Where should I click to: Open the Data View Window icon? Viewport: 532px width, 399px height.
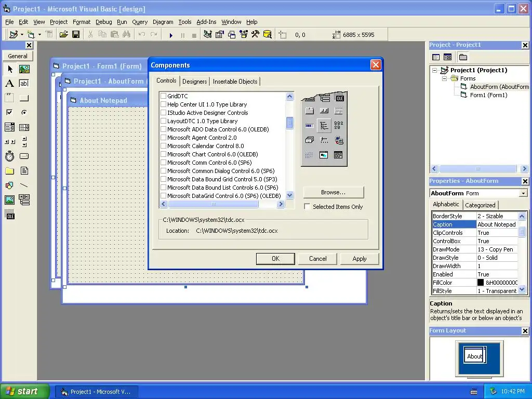(x=268, y=35)
